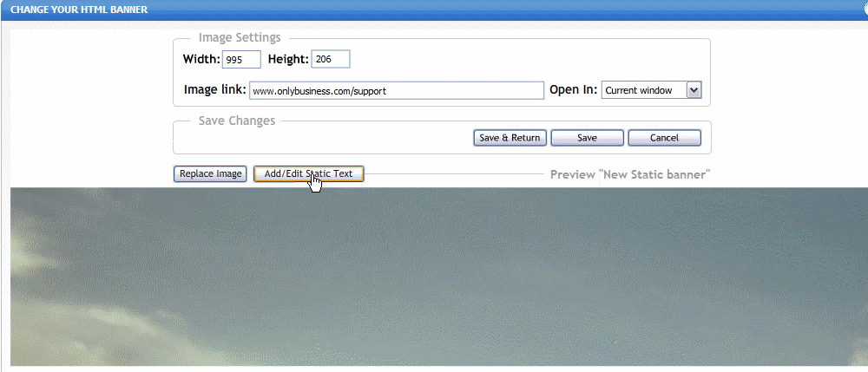Click the Image link URL field
This screenshot has height=372, width=868.
tap(397, 91)
